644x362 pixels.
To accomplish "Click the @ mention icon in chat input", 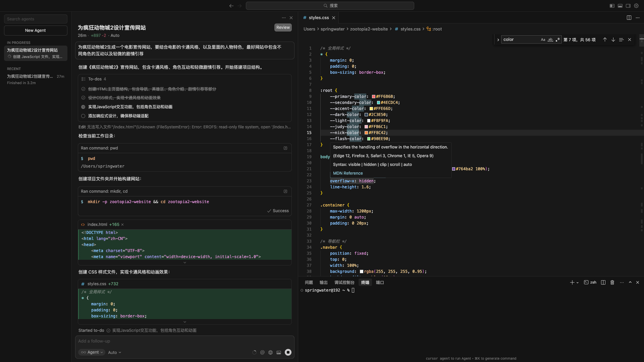I will (x=262, y=352).
